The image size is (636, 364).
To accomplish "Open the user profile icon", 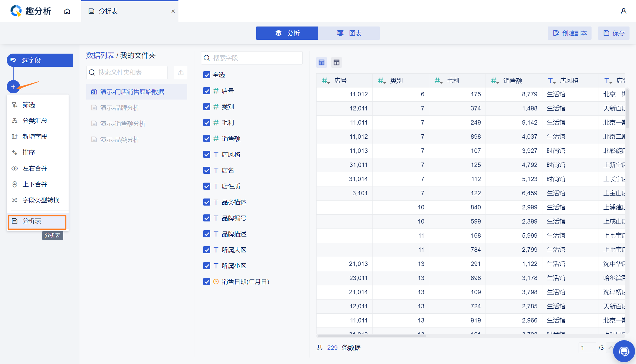I will click(x=623, y=11).
